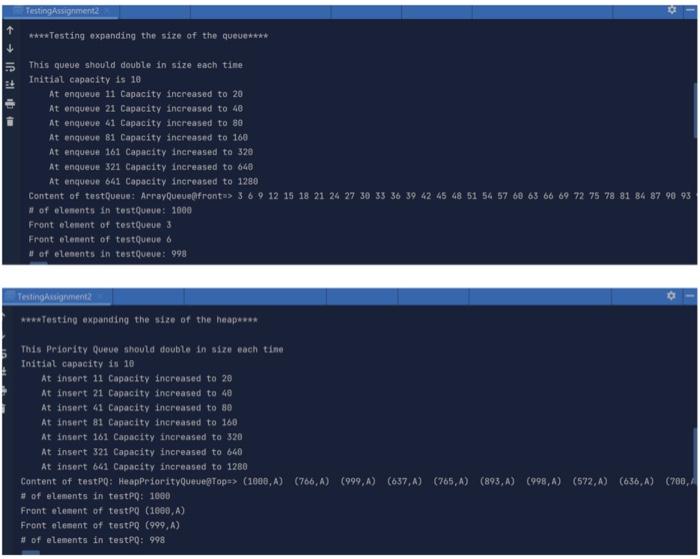Click 'This queue should double in size each time'
The width and height of the screenshot is (700, 559).
coord(136,65)
